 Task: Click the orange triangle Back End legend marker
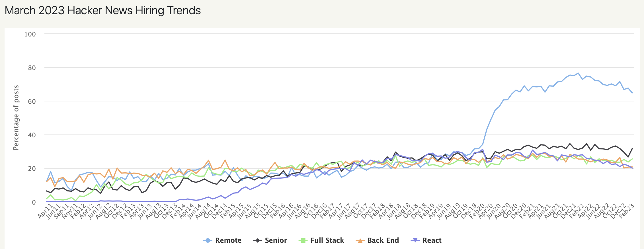click(x=360, y=240)
